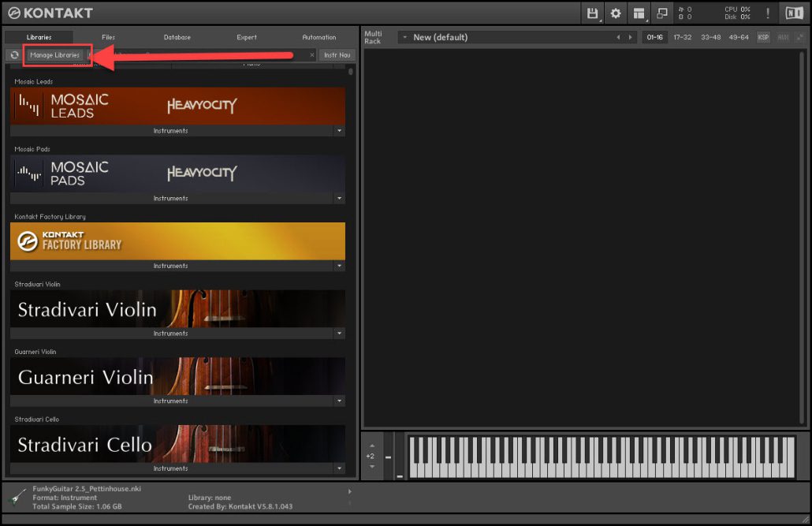Toggle the Instr Nav button

tap(337, 55)
